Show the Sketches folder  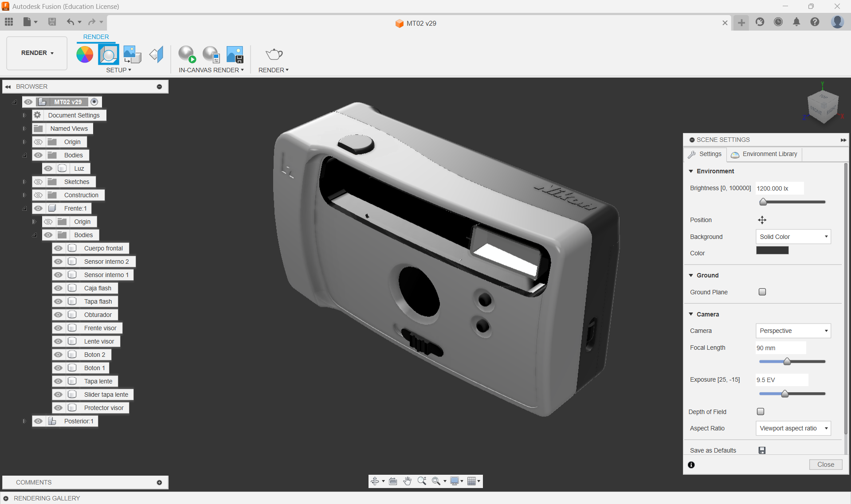click(39, 182)
